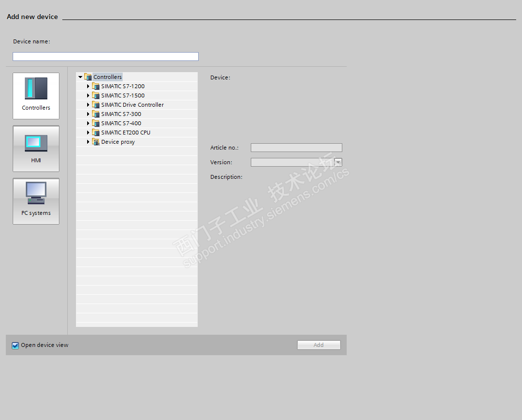Click the SIMATIC S7-1500 folder icon
This screenshot has width=522, height=420.
[96, 95]
